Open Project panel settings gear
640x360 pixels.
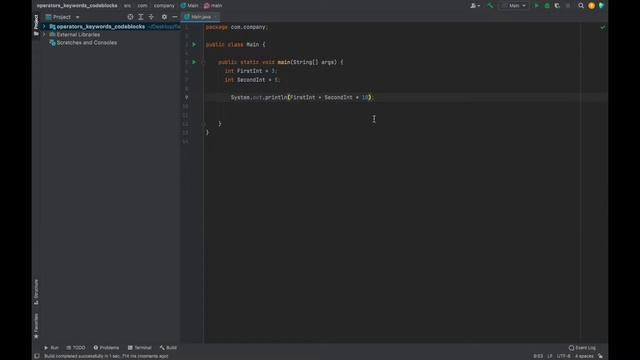point(164,17)
